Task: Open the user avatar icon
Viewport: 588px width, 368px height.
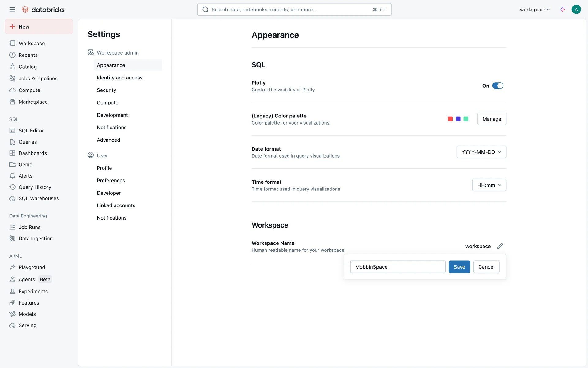Action: [576, 10]
